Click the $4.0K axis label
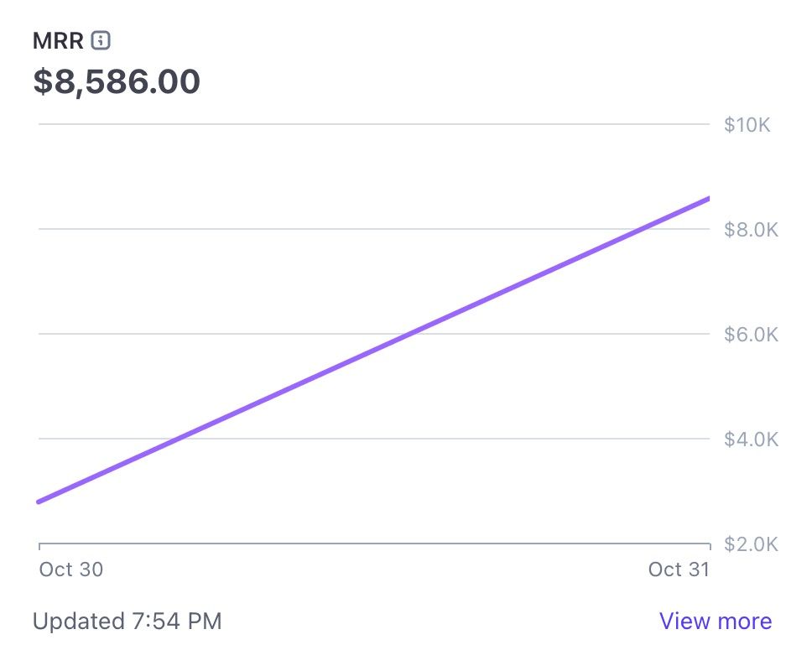 (x=751, y=440)
